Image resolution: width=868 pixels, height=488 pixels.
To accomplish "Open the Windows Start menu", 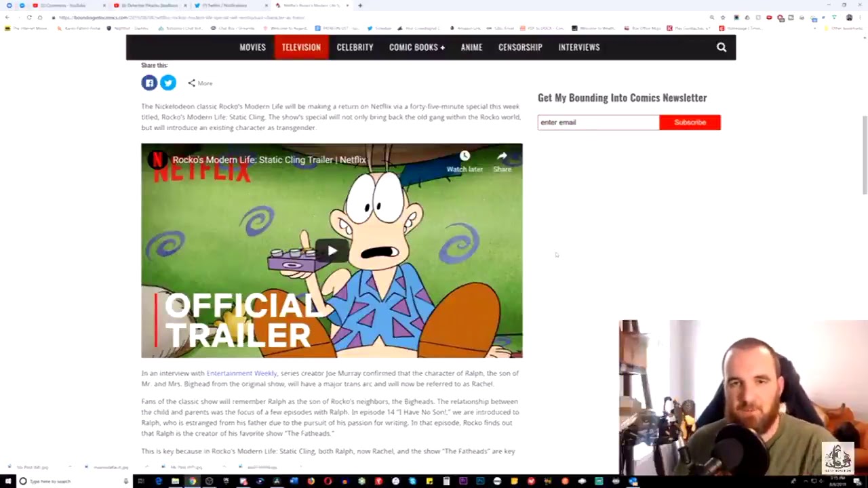I will point(7,481).
